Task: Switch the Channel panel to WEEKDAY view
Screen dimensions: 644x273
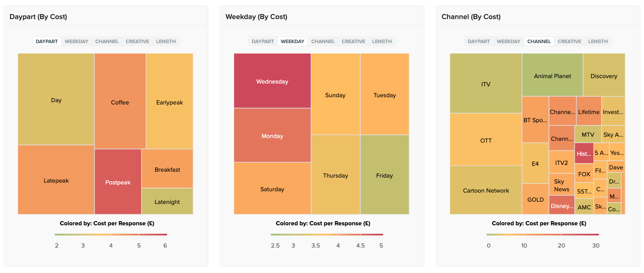Action: tap(508, 41)
